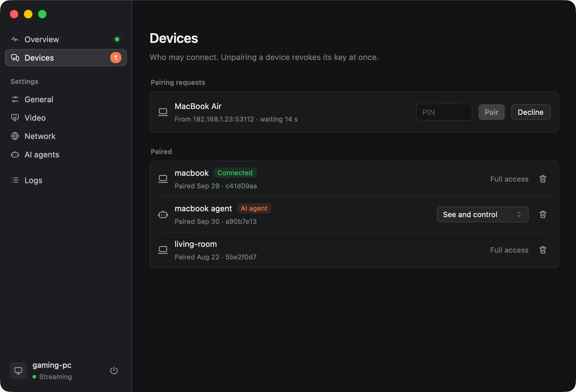Click the laptop icon beside living-room
Screen dimensions: 576x392
tap(163, 250)
